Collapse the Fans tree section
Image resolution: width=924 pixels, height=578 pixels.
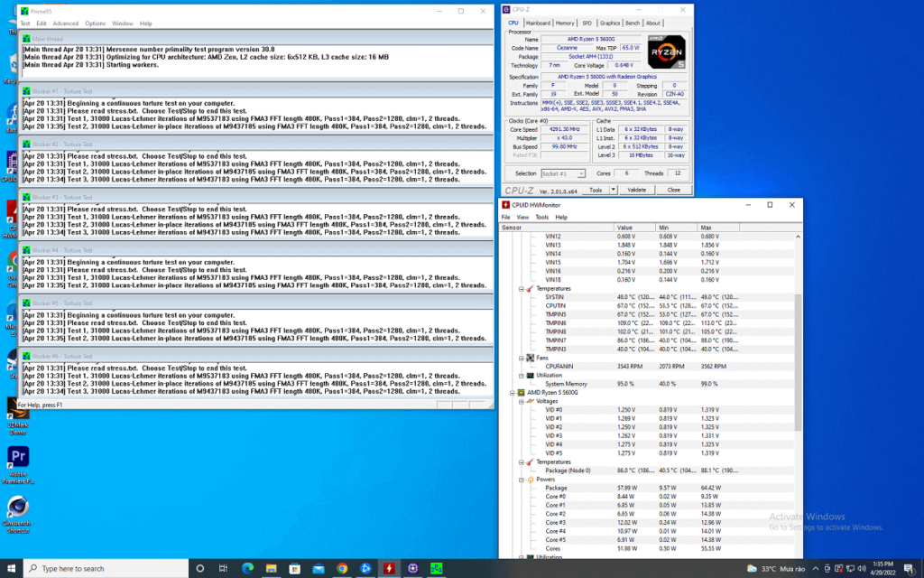[522, 358]
